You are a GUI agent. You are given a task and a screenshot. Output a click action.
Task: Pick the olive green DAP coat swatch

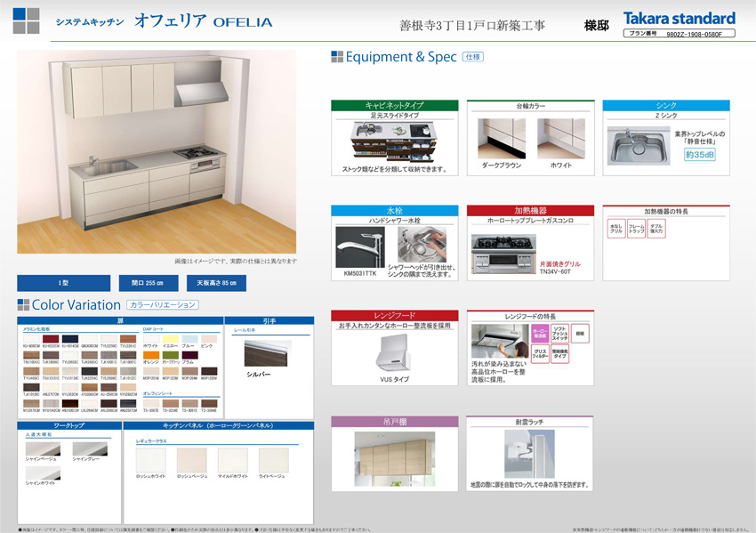pos(171,355)
